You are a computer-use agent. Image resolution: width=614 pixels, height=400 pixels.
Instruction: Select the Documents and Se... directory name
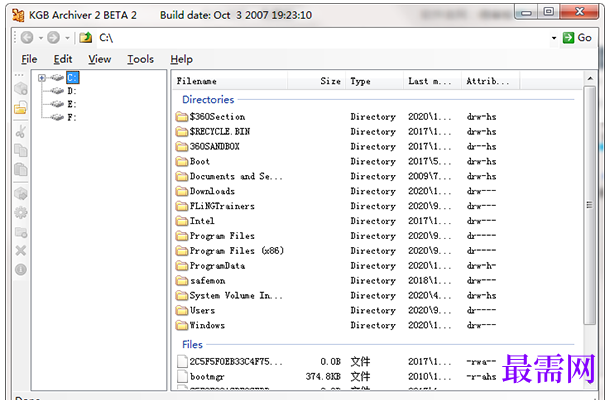236,176
